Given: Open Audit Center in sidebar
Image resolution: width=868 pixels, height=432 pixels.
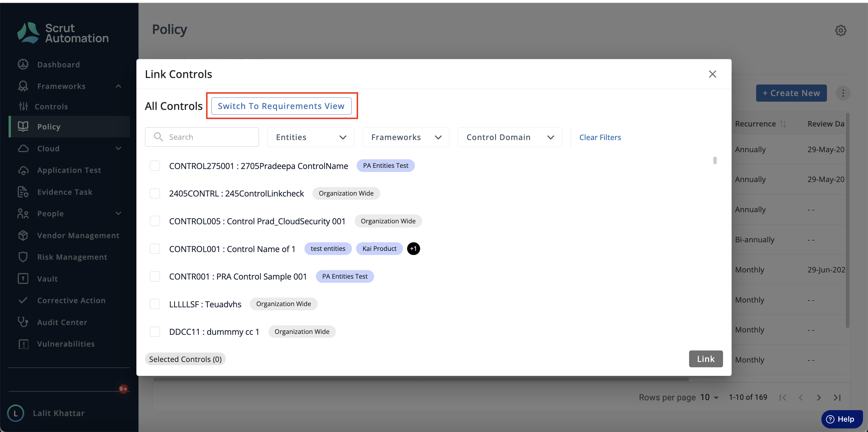Looking at the screenshot, I should coord(69,322).
